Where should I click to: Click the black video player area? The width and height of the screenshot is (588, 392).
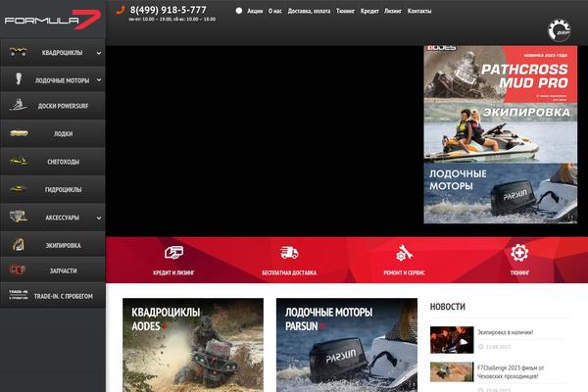[x=265, y=141]
